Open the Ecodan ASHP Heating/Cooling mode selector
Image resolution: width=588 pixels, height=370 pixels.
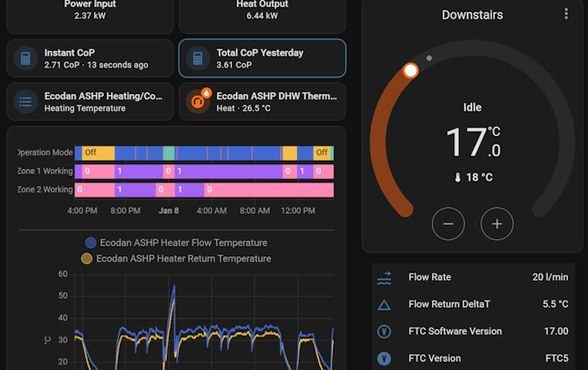coord(90,101)
